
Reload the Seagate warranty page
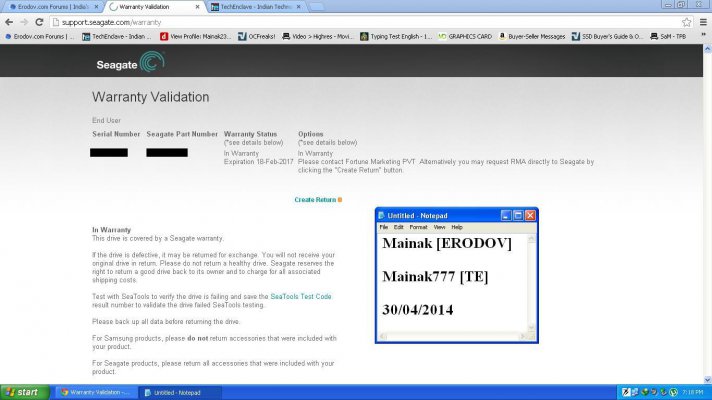40,22
